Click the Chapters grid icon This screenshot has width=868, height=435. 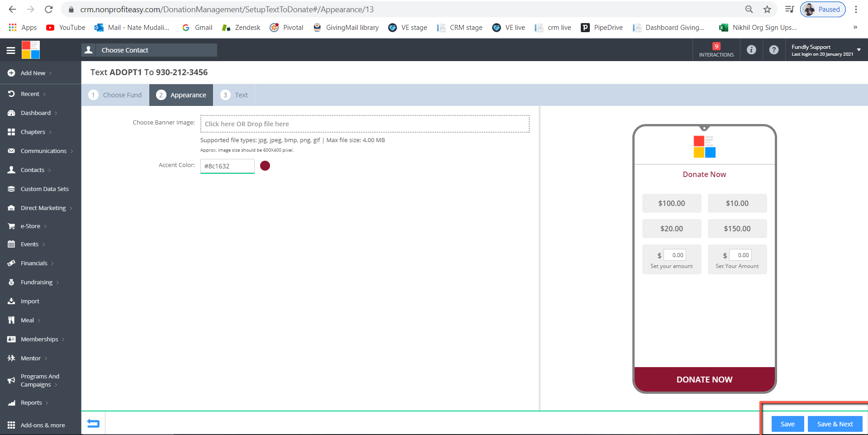pyautogui.click(x=11, y=132)
